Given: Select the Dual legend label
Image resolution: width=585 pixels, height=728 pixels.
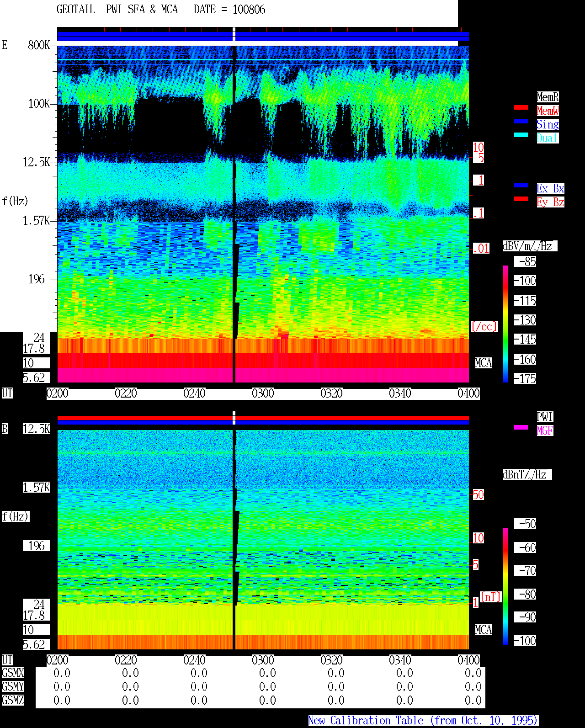Looking at the screenshot, I should [548, 138].
